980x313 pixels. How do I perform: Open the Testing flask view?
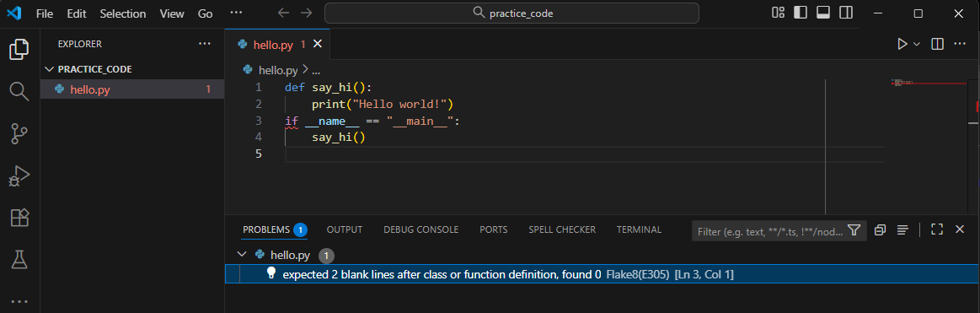[19, 259]
